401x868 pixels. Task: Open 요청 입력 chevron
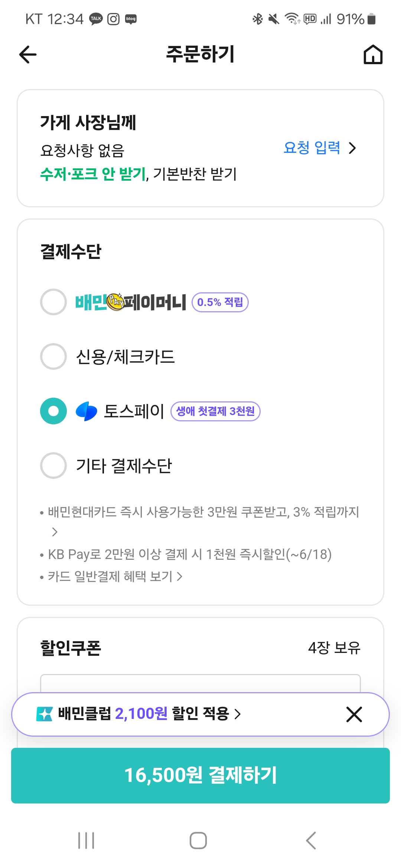[x=352, y=148]
